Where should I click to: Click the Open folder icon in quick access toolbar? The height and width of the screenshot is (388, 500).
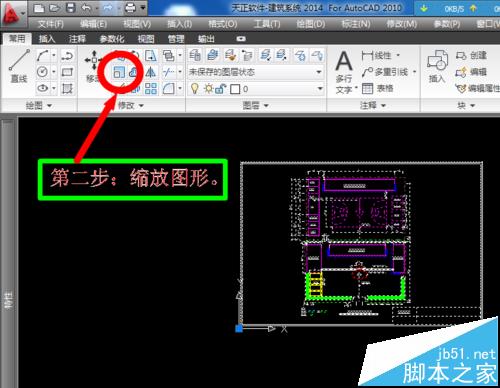pos(55,8)
